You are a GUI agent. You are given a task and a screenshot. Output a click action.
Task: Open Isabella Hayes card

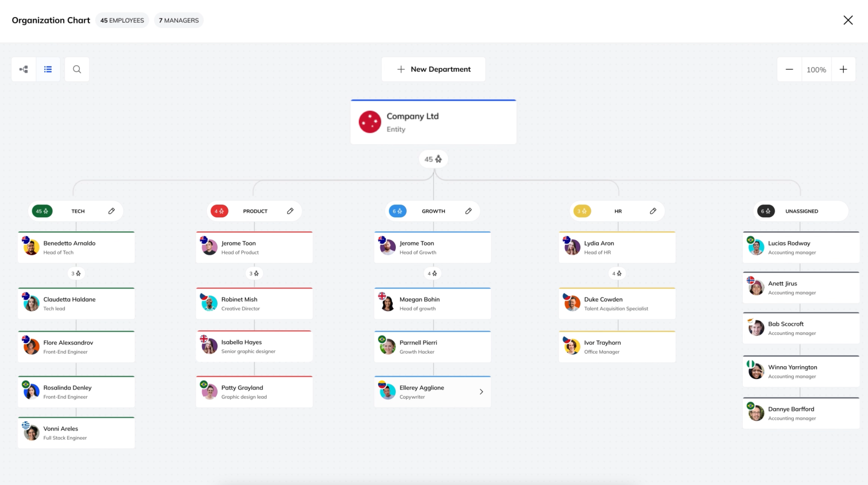(254, 346)
